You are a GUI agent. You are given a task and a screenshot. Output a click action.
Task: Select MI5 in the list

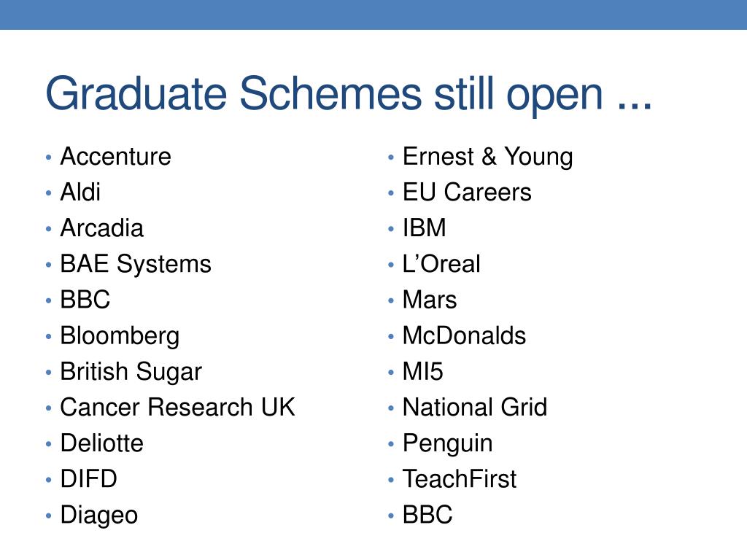(x=423, y=371)
